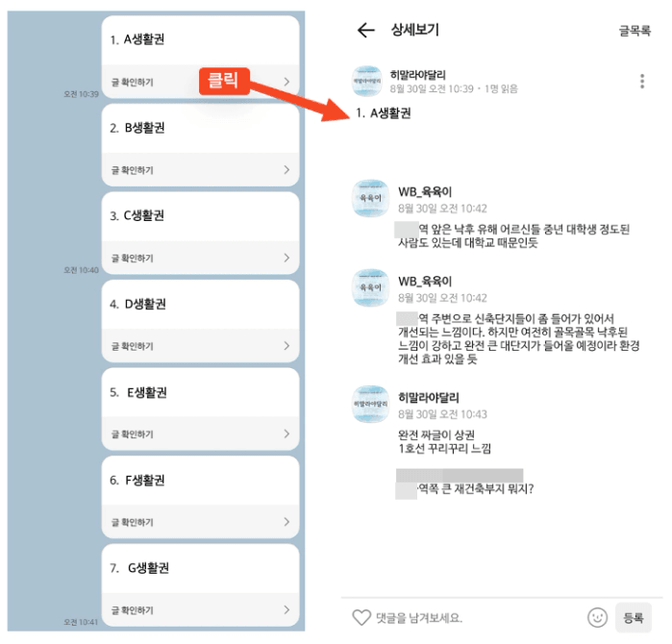Screen dimensions: 672x644
Task: Expand D생활권 card with chevron arrow
Action: click(286, 345)
